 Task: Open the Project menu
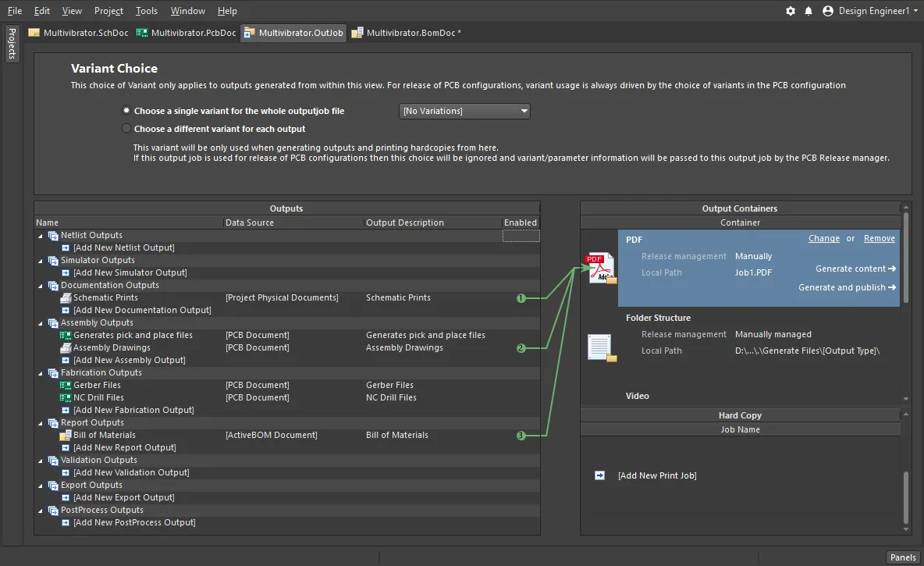coord(108,11)
